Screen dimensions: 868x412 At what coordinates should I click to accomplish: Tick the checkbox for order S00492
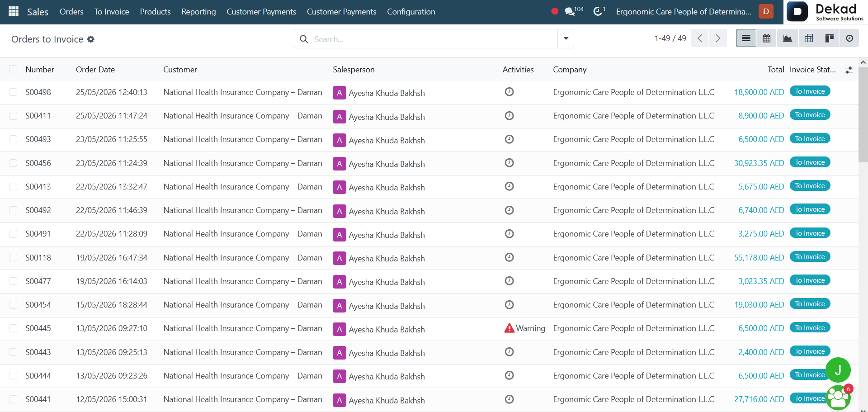13,210
